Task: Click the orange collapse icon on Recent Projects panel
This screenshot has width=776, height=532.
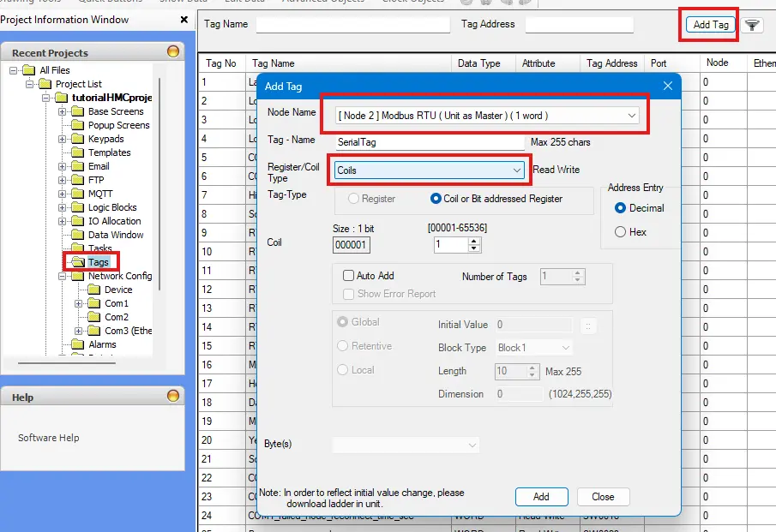Action: coord(174,51)
